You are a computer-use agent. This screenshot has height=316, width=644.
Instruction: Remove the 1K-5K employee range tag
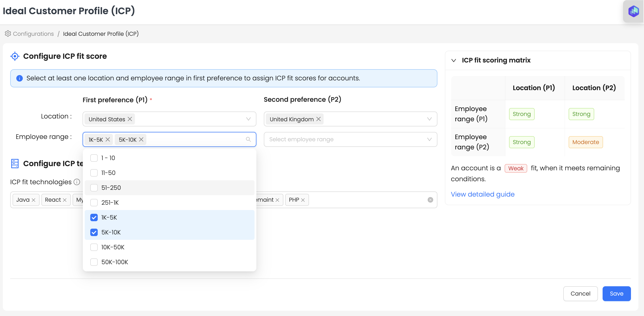tap(108, 140)
